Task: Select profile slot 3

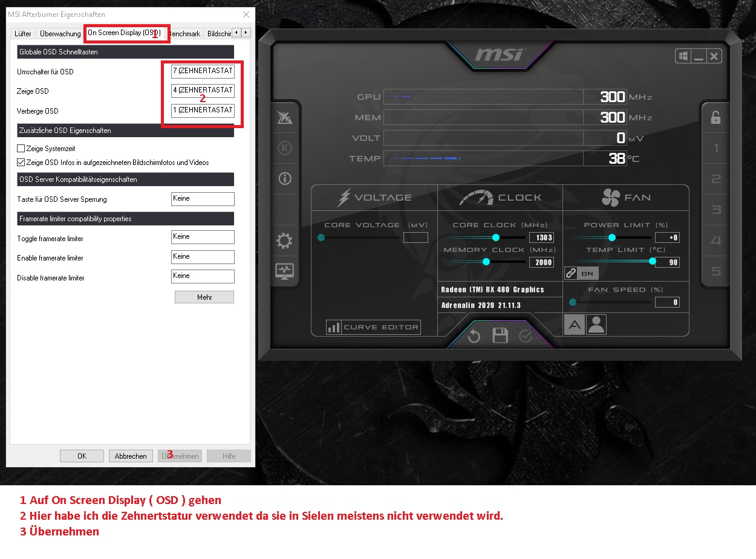Action: pyautogui.click(x=716, y=210)
